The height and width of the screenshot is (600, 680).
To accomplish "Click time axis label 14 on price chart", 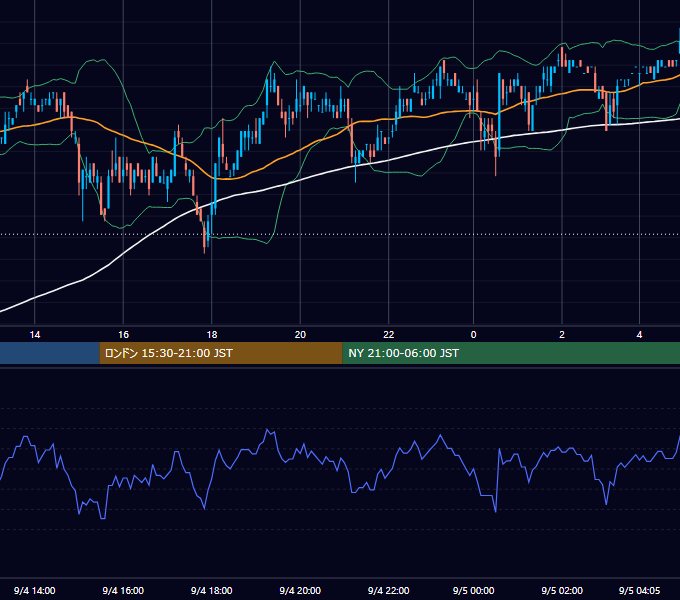I will 35,335.
